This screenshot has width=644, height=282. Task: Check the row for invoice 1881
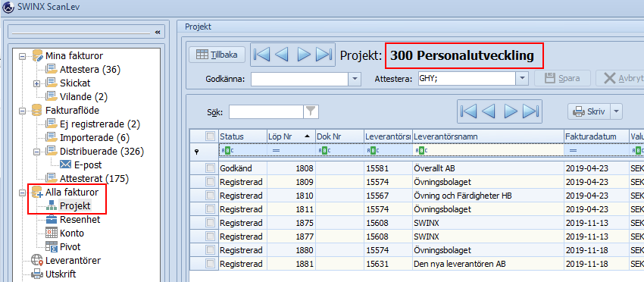click(x=210, y=264)
